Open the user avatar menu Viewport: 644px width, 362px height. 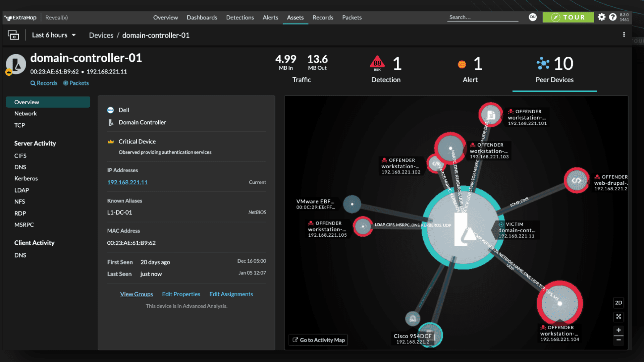coord(533,17)
